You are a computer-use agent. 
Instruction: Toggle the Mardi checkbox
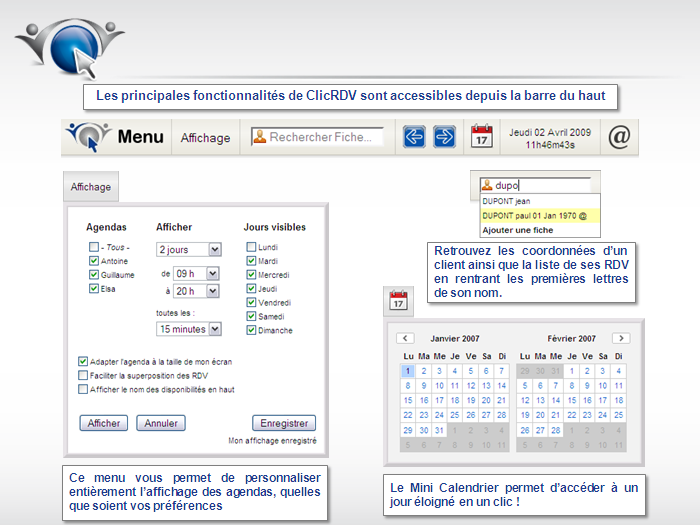point(251,261)
